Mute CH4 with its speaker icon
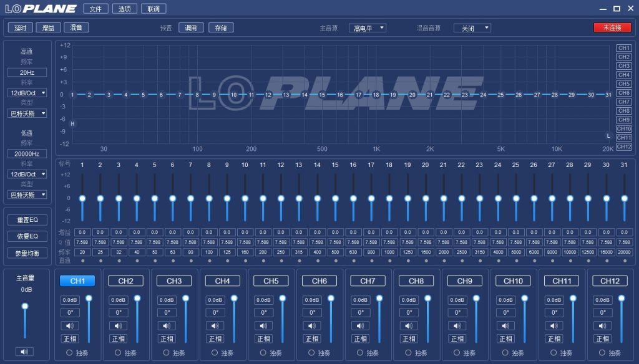 215,326
